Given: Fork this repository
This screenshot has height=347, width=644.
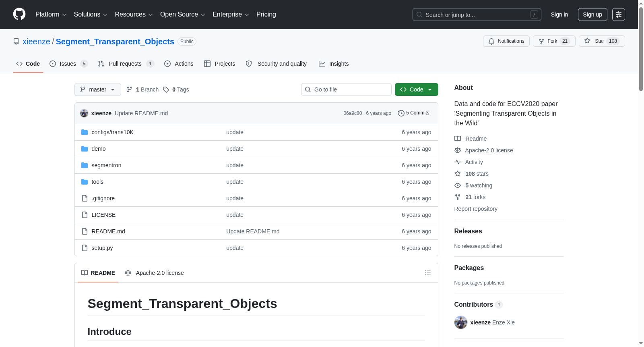Looking at the screenshot, I should coord(554,41).
